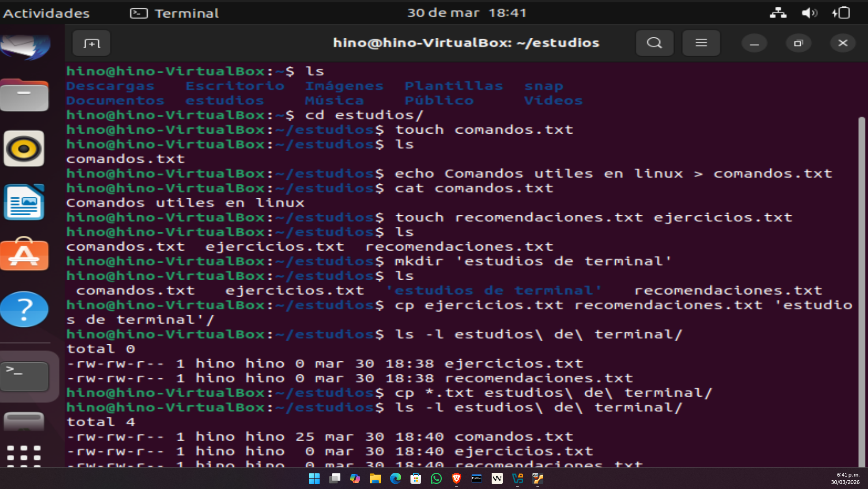This screenshot has height=489, width=868.
Task: Open the Actividades overview
Action: click(46, 13)
